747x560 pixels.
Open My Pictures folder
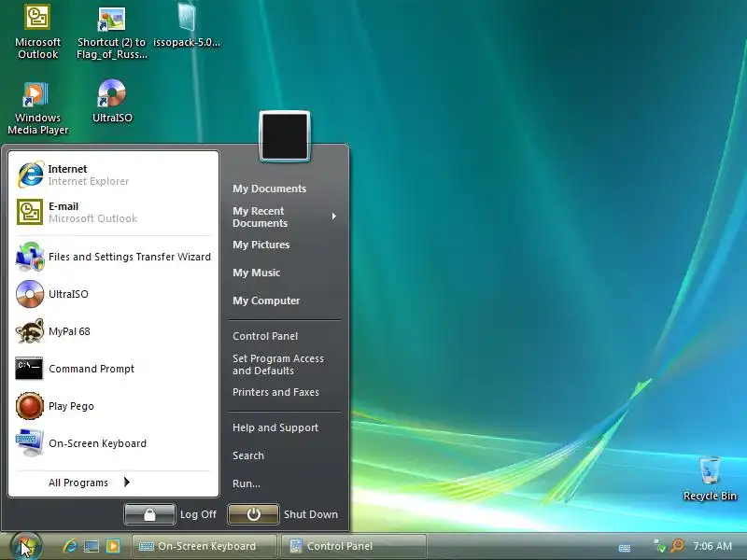coord(261,245)
